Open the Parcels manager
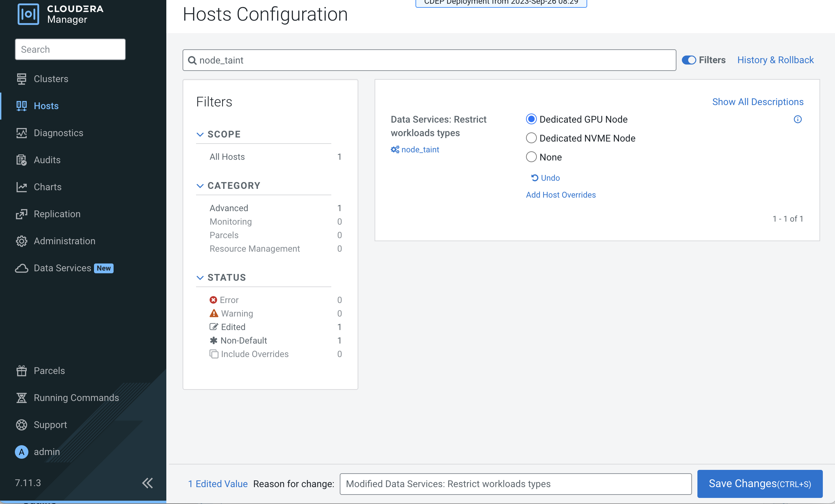The height and width of the screenshot is (504, 835). click(x=49, y=371)
